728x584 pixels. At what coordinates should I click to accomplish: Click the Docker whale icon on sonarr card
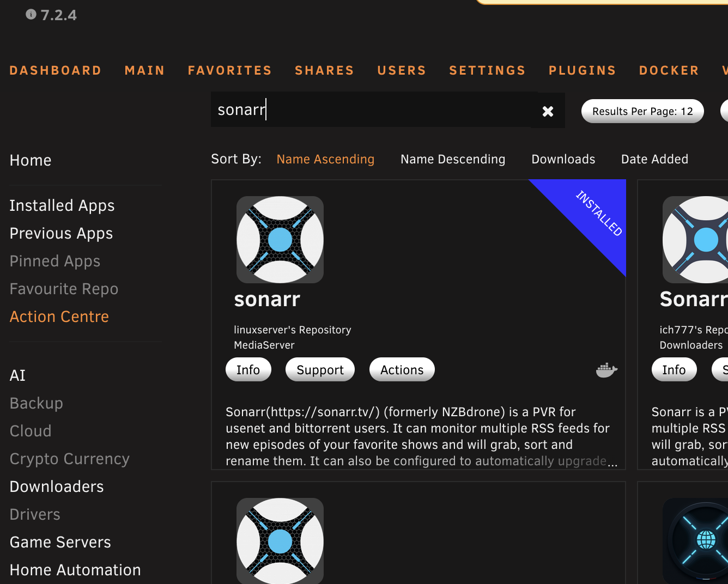[606, 370]
